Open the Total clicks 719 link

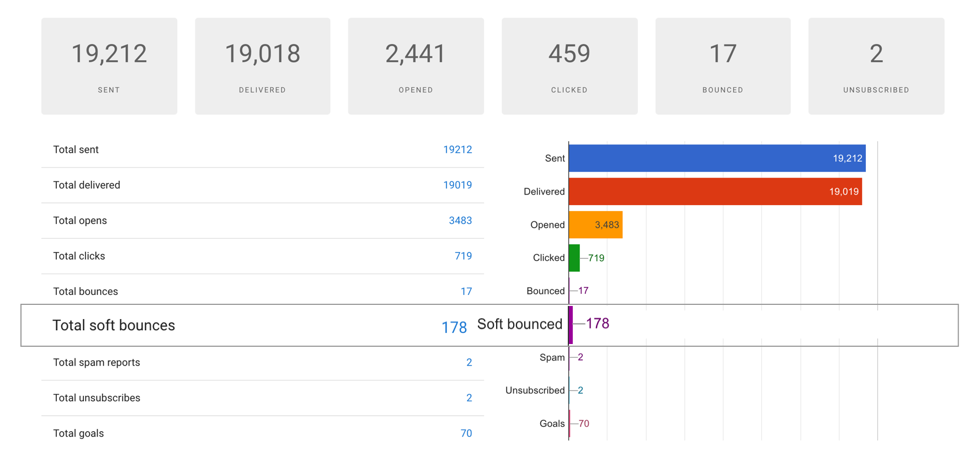[463, 256]
